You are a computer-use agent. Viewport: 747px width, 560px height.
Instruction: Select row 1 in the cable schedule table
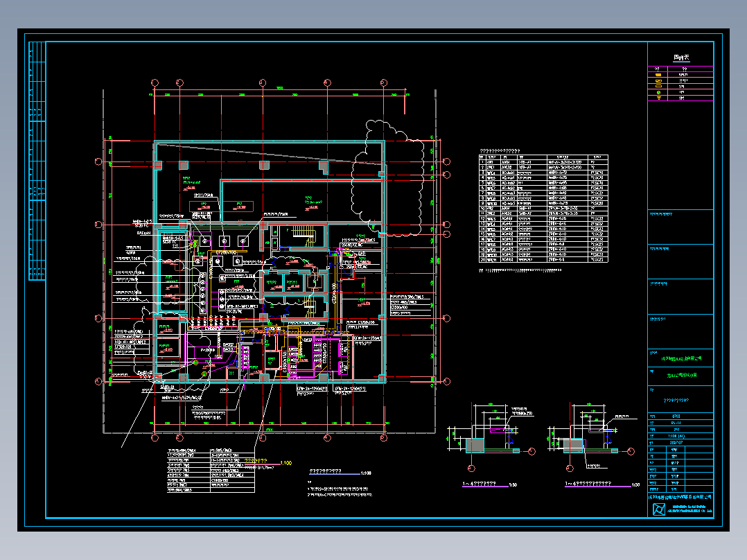(x=543, y=162)
